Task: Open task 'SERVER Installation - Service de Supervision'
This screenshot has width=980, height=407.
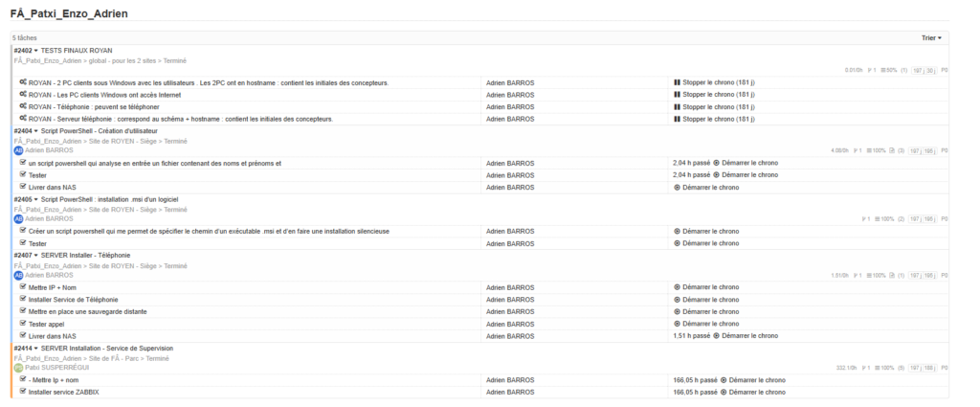Action: tap(107, 349)
